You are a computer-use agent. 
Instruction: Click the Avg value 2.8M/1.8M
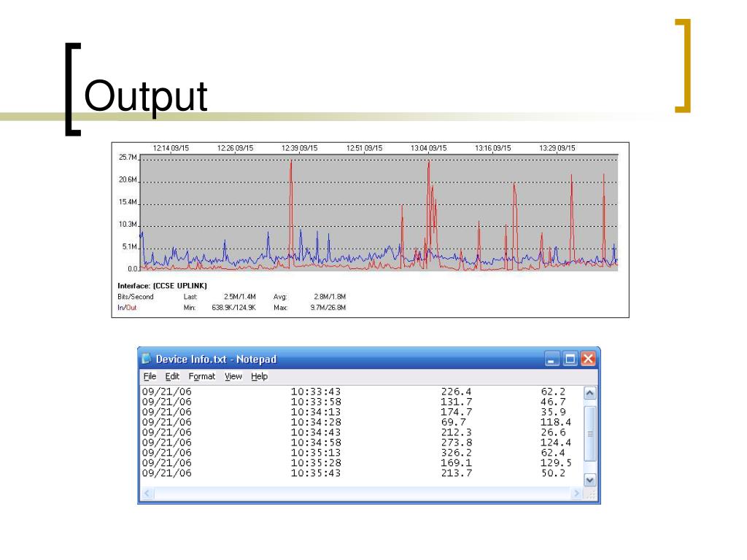[x=330, y=297]
